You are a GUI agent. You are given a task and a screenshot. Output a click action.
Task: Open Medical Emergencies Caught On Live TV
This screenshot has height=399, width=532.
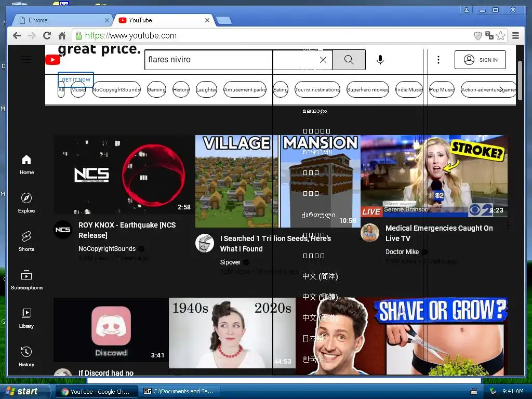(x=439, y=233)
